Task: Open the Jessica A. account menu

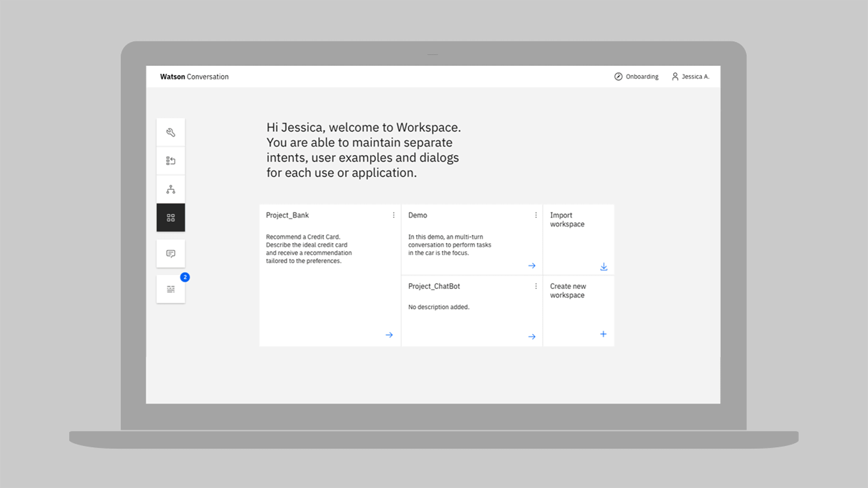Action: pos(695,76)
